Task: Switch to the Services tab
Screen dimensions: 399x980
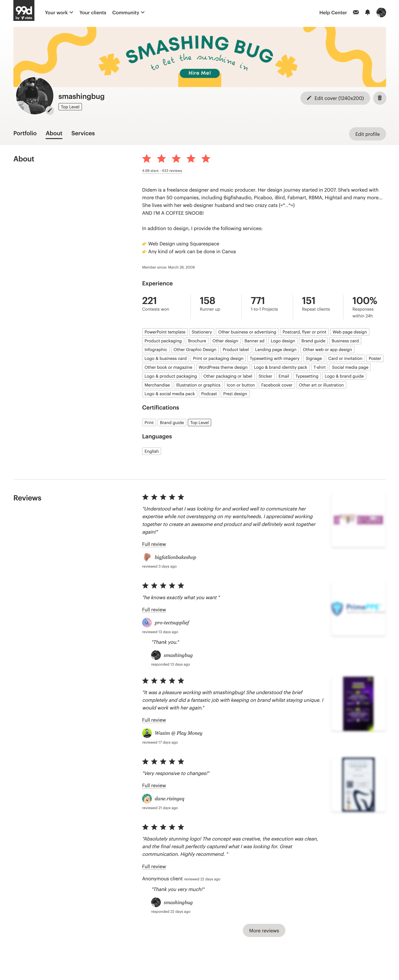Action: [83, 133]
